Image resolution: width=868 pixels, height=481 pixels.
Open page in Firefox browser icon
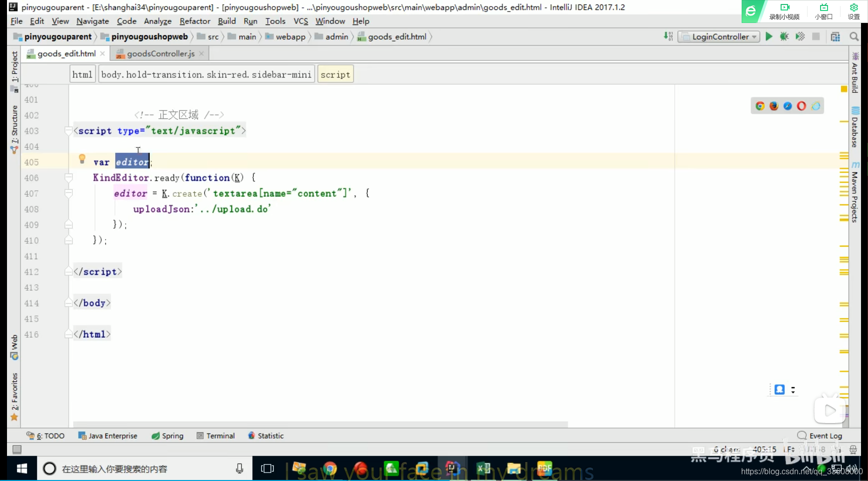click(x=774, y=106)
